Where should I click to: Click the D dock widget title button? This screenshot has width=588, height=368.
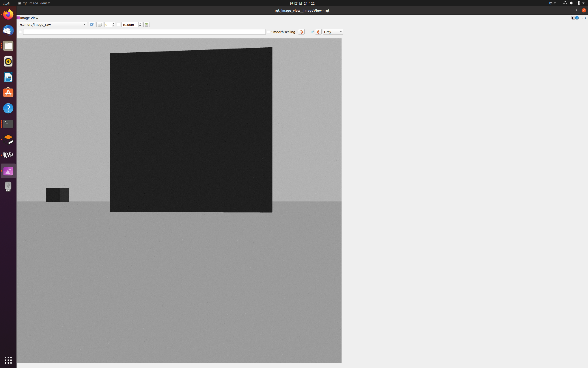(x=573, y=18)
